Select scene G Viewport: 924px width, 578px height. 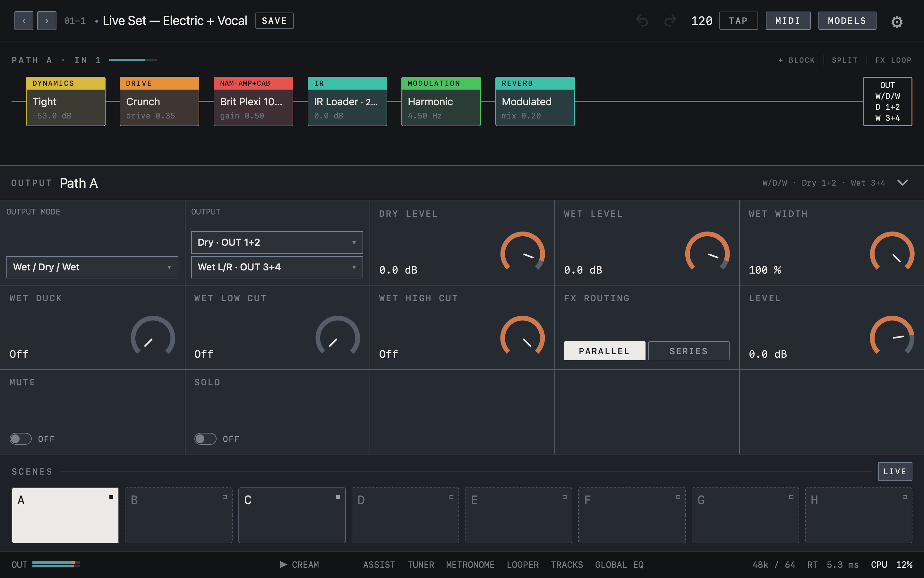pyautogui.click(x=745, y=515)
